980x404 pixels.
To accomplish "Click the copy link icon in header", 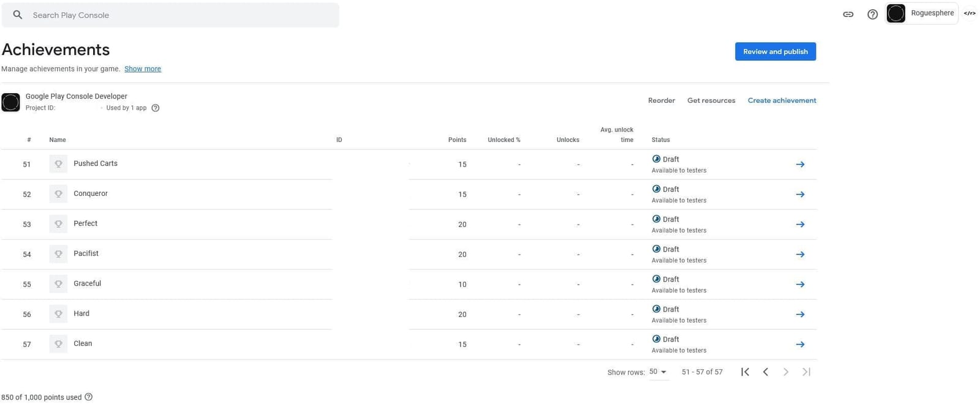I will pos(848,14).
